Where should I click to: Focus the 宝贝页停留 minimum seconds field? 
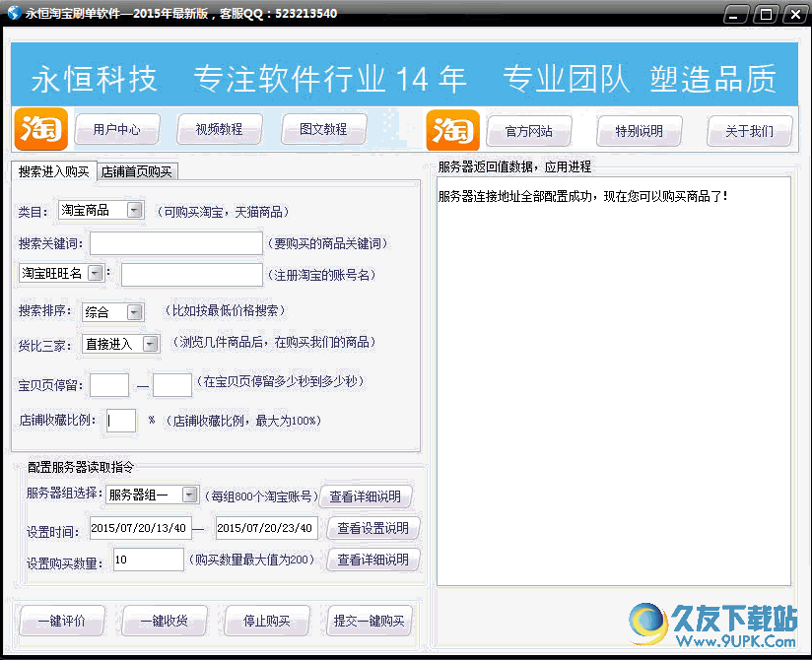109,385
